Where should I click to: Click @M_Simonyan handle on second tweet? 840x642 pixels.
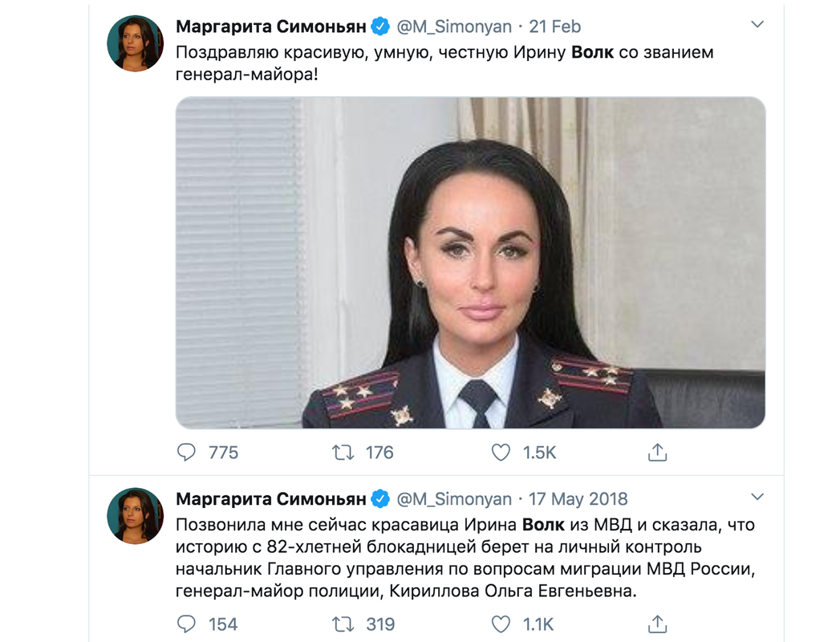(x=454, y=499)
